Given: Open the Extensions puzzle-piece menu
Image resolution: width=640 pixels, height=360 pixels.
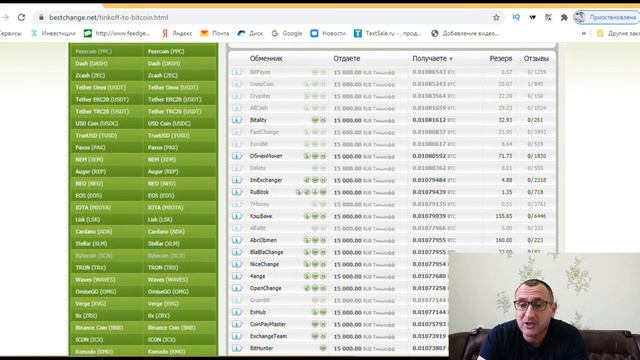Looking at the screenshot, I should tap(564, 18).
